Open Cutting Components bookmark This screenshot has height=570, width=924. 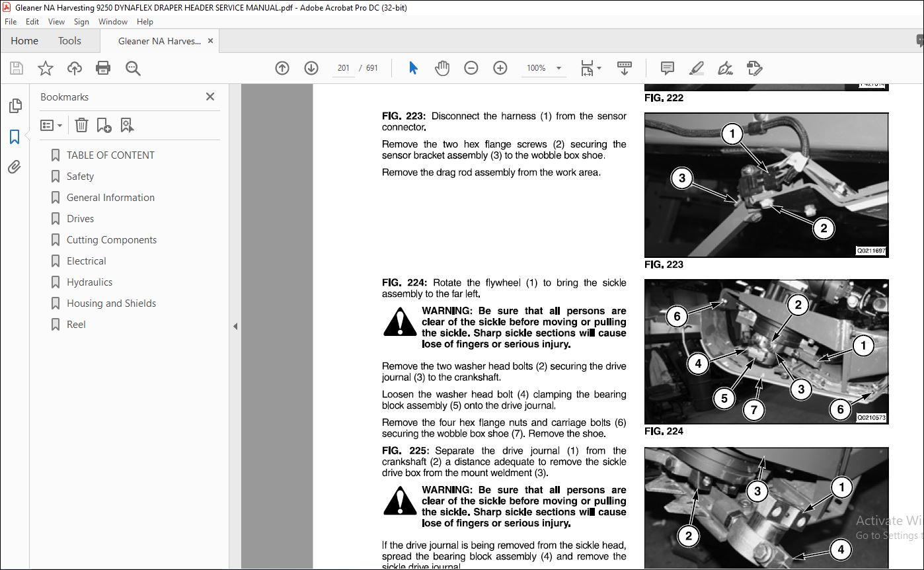point(112,240)
